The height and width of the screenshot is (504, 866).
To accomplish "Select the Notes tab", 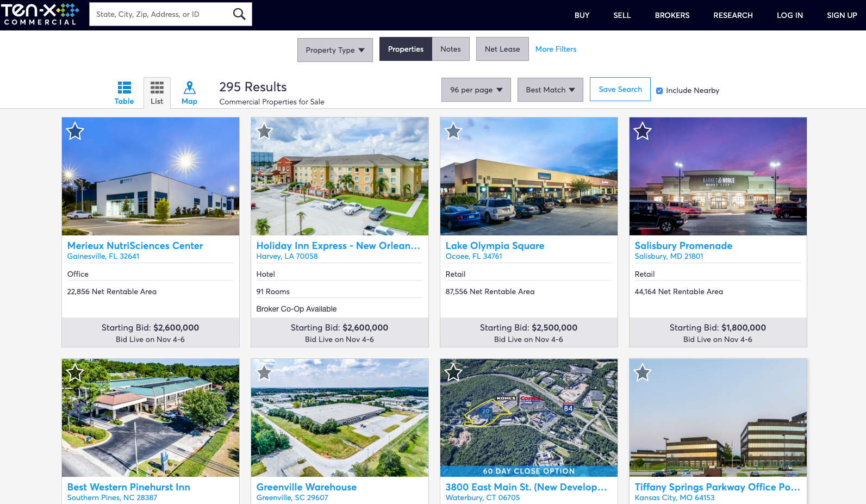I will tap(451, 49).
